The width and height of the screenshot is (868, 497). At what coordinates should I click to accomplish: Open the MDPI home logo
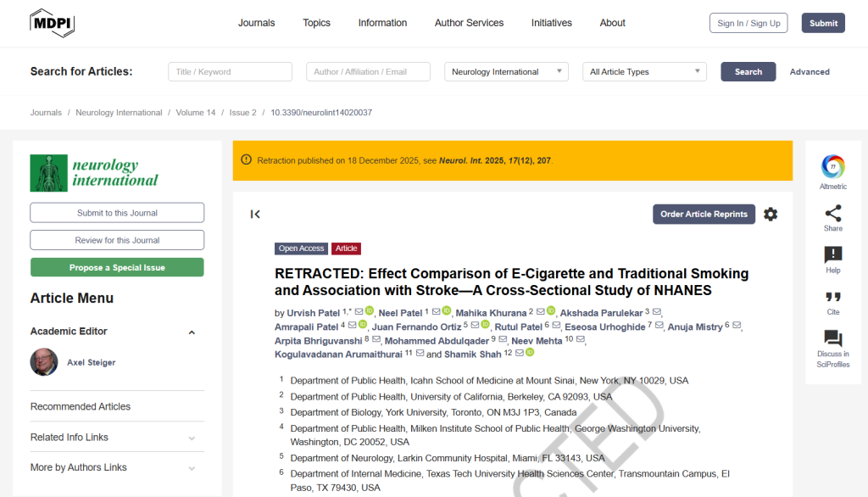[52, 23]
